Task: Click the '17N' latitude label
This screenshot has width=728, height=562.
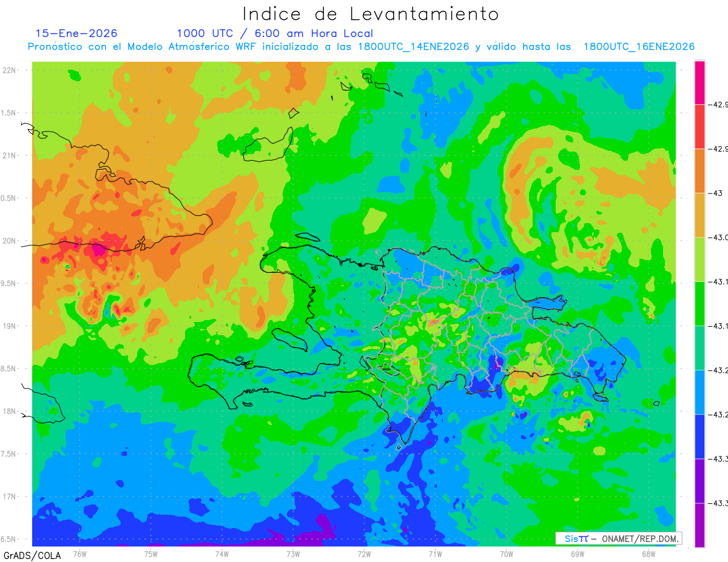Action: point(10,497)
